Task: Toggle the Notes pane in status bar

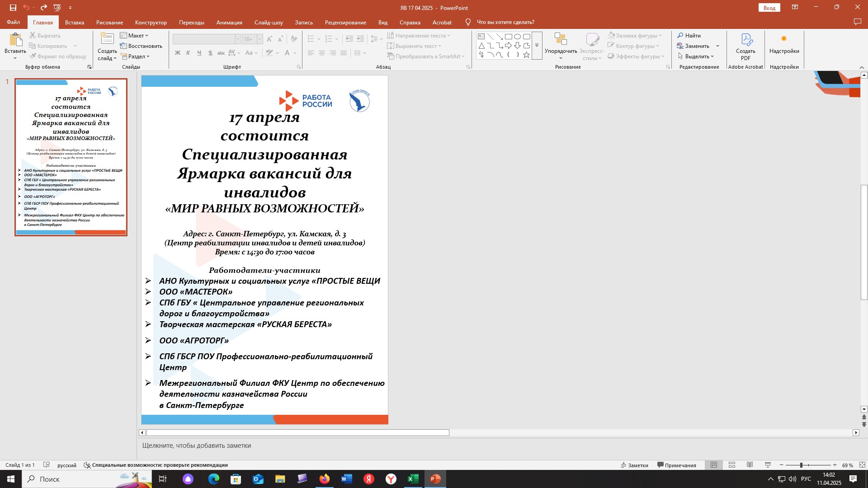Action: pyautogui.click(x=635, y=465)
